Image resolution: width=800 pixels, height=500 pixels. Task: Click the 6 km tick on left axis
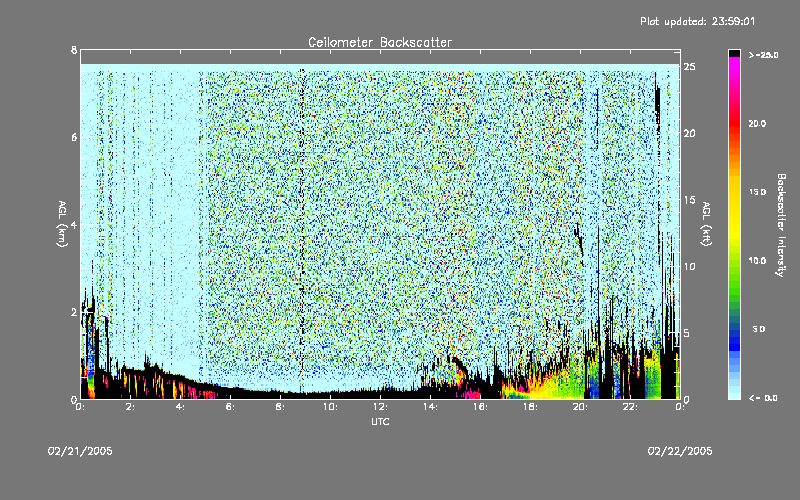pyautogui.click(x=74, y=137)
